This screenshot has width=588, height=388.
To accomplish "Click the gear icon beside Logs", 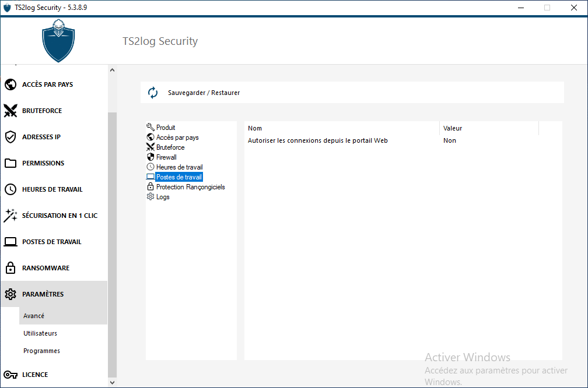I will coord(150,196).
